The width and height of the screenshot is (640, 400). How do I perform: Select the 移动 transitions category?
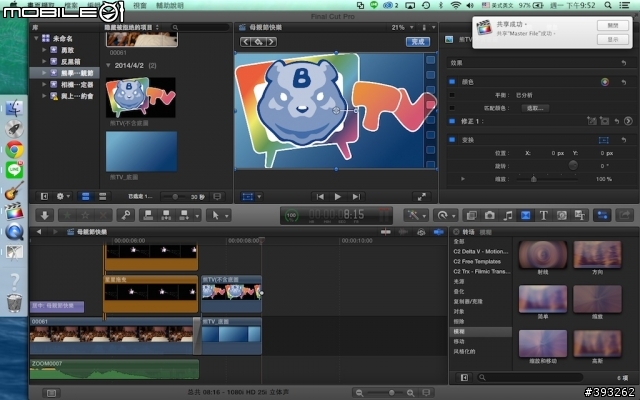pyautogui.click(x=459, y=342)
